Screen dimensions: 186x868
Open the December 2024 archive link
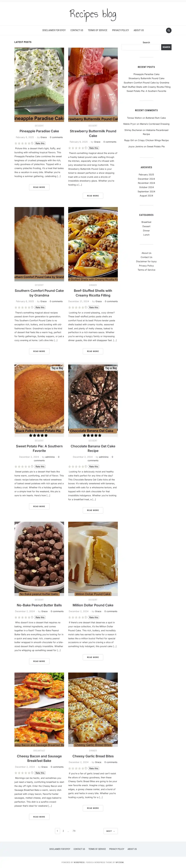(146, 179)
